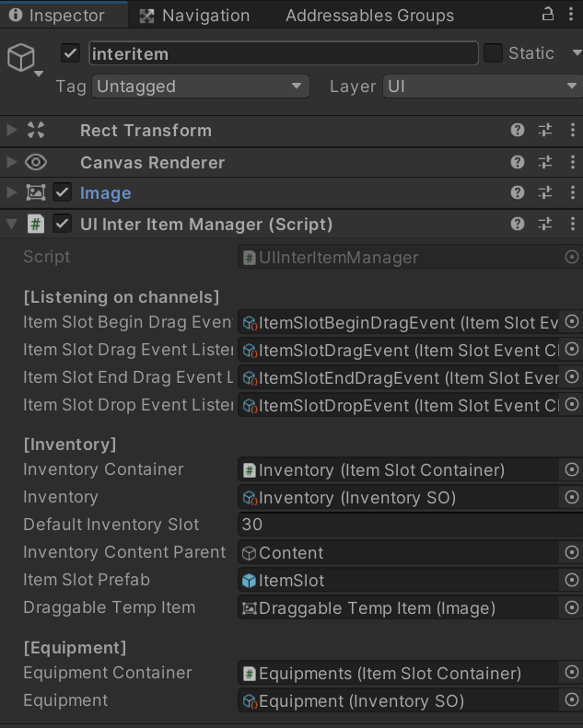Open the Layer dropdown showing UI
Image resolution: width=583 pixels, height=728 pixels.
click(483, 87)
